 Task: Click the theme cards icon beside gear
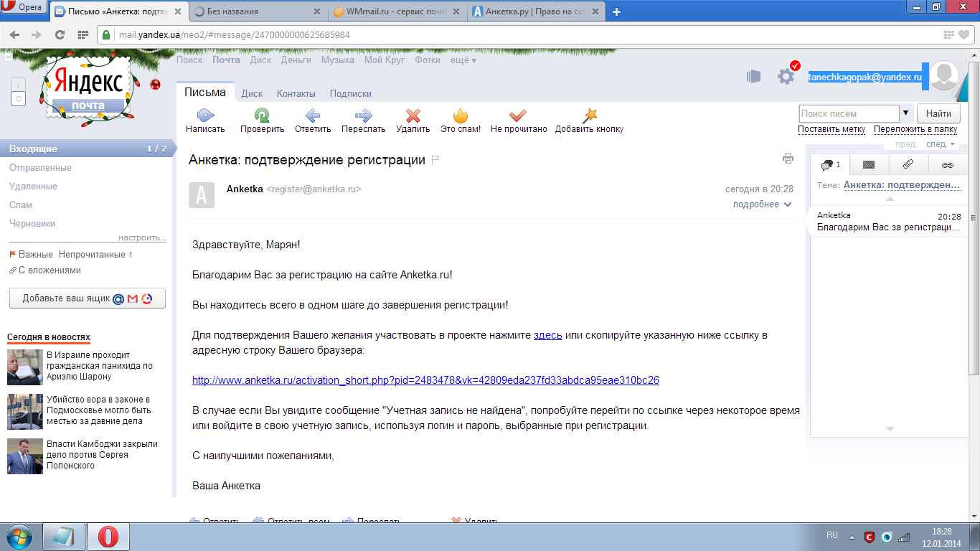[753, 76]
